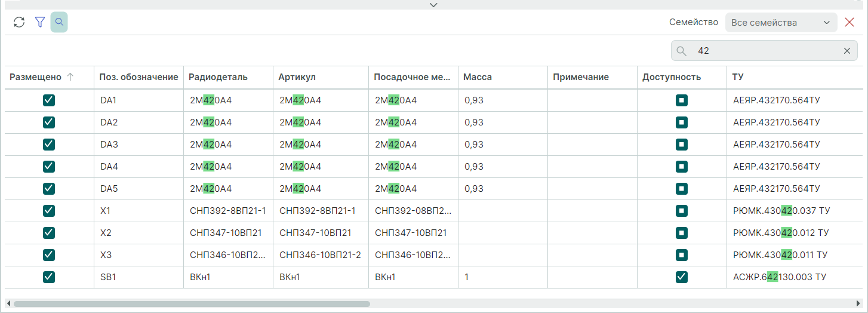Click the red X close panel icon
868x313 pixels.
tap(849, 23)
